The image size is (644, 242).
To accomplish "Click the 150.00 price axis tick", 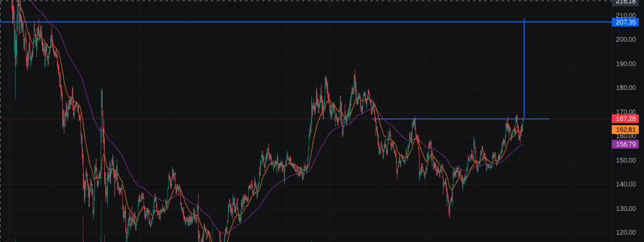I will pos(626,160).
